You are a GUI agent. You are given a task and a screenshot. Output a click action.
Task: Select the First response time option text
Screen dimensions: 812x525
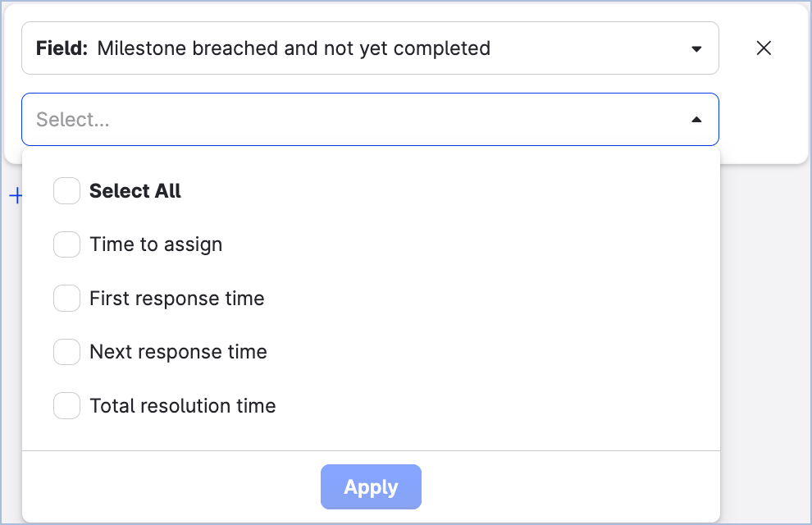point(177,299)
